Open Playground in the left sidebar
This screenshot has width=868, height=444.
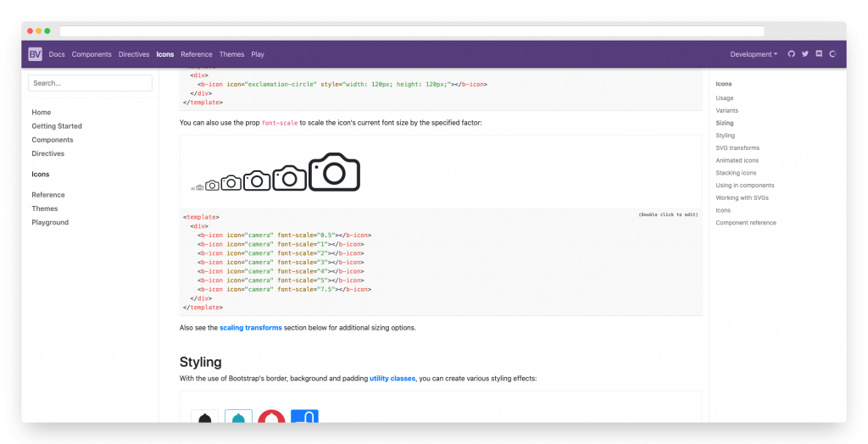[x=50, y=223]
